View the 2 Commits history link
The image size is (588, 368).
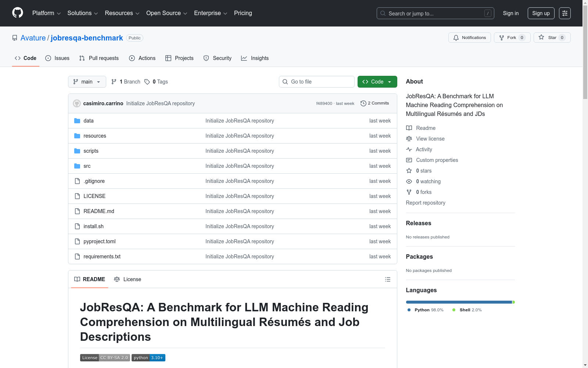[x=374, y=103]
